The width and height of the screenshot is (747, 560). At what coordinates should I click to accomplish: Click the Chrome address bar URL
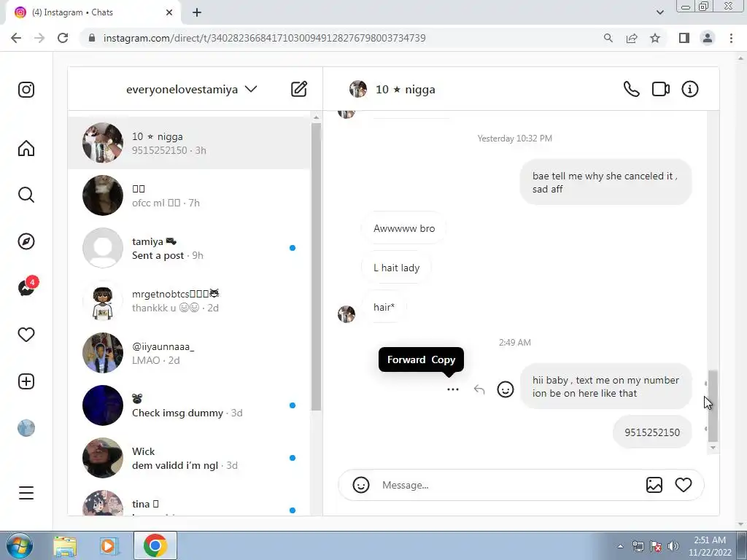[264, 38]
